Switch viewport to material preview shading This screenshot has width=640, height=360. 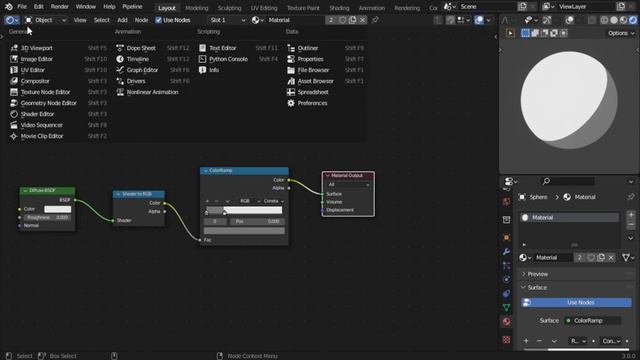click(x=623, y=20)
